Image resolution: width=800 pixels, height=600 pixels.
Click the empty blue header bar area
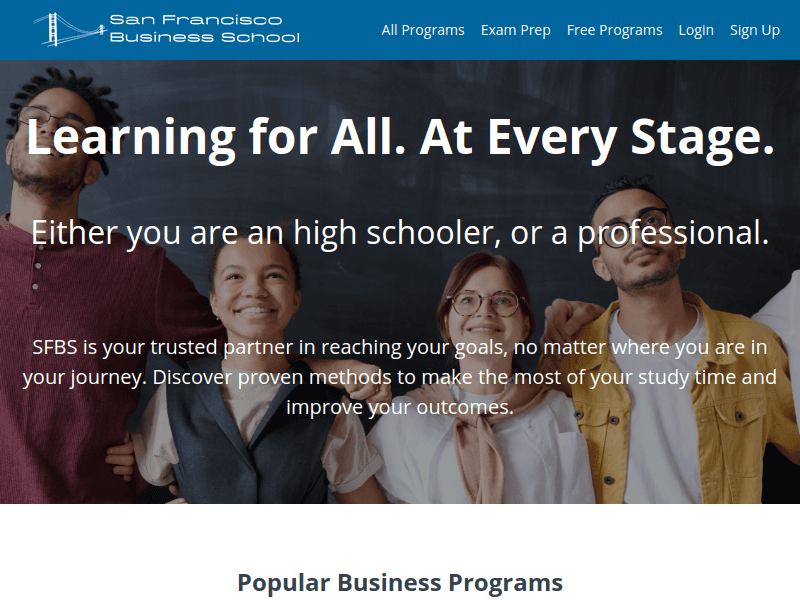click(339, 30)
